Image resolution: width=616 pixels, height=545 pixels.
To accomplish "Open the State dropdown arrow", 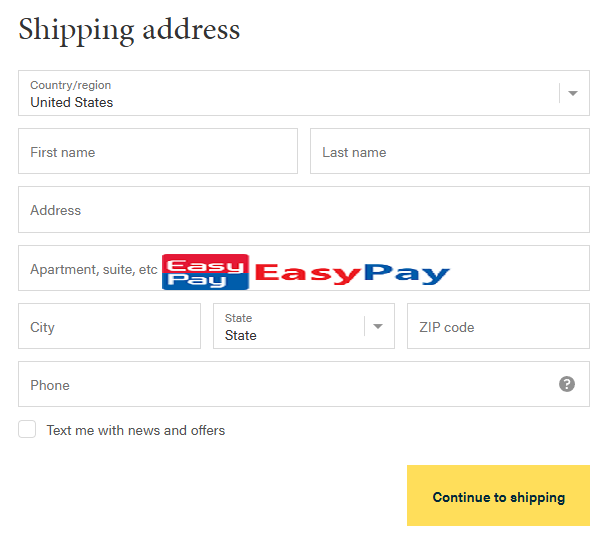I will pos(378,326).
